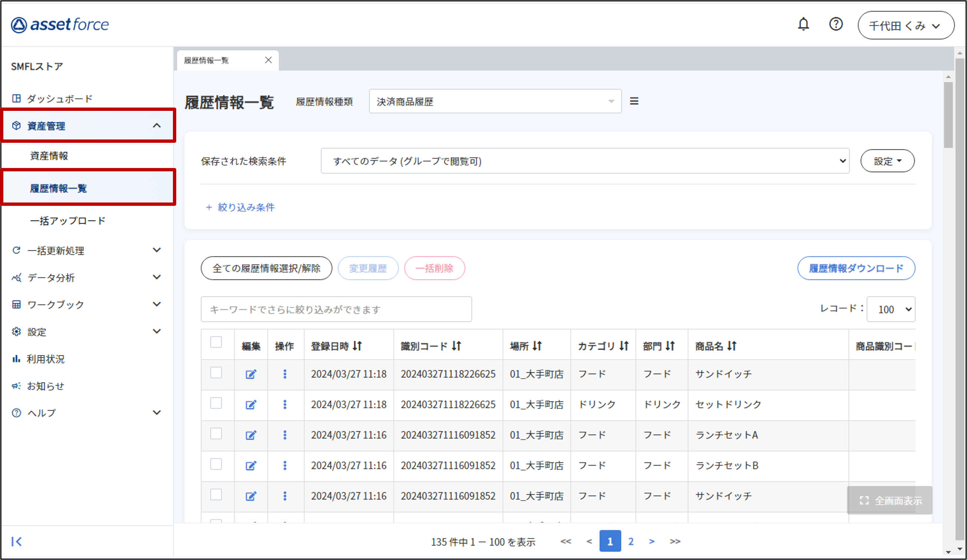The width and height of the screenshot is (967, 560).
Task: Open three-dot actions for セットドリンク row
Action: tap(285, 404)
